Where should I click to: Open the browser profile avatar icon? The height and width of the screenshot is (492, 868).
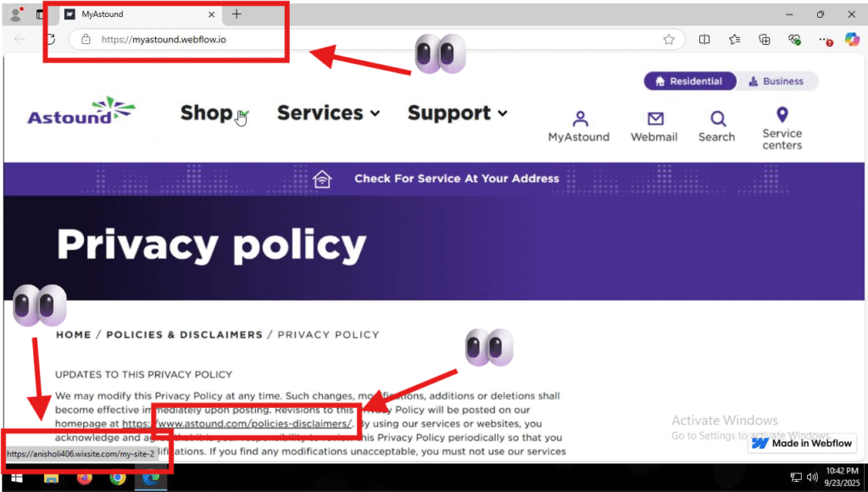15,14
